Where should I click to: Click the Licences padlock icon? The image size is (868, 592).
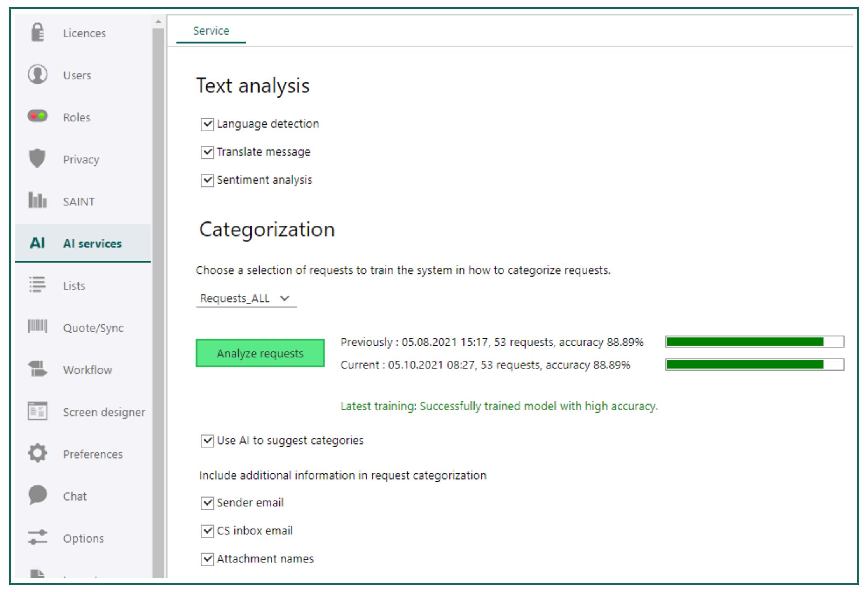pos(37,32)
